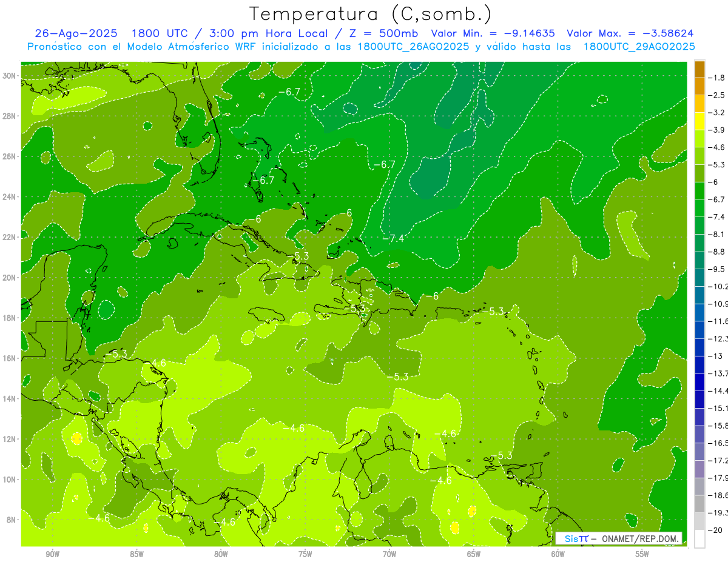This screenshot has width=728, height=562.
Task: Click the -15.8 legend value
Action: pos(718,426)
